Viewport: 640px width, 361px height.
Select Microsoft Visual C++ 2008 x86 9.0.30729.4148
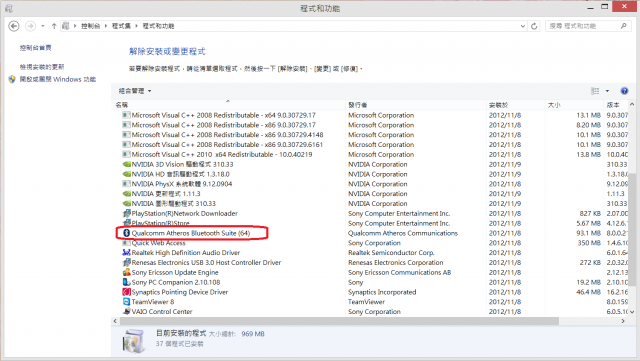(227, 135)
